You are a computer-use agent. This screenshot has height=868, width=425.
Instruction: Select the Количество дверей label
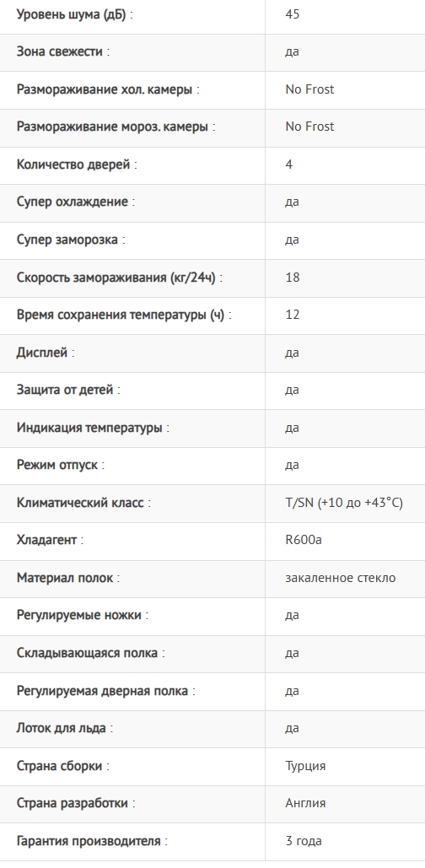(77, 164)
